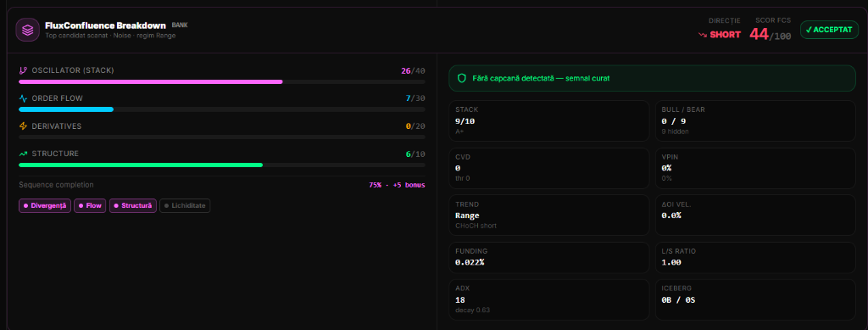
Task: Select the Structură sequence chip
Action: click(x=133, y=206)
